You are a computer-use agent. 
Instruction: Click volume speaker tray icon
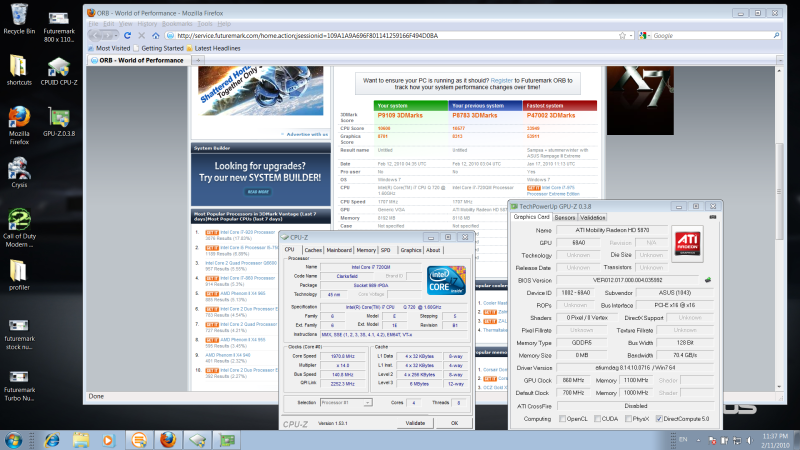(x=749, y=440)
